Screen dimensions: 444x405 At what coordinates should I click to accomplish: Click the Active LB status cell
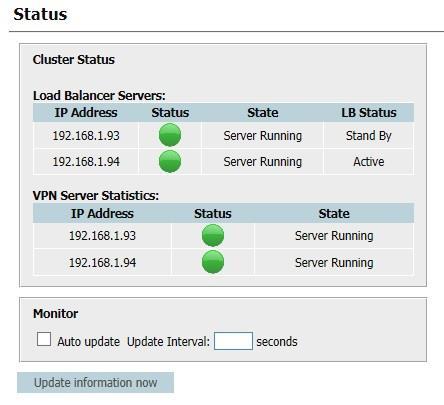(x=368, y=162)
